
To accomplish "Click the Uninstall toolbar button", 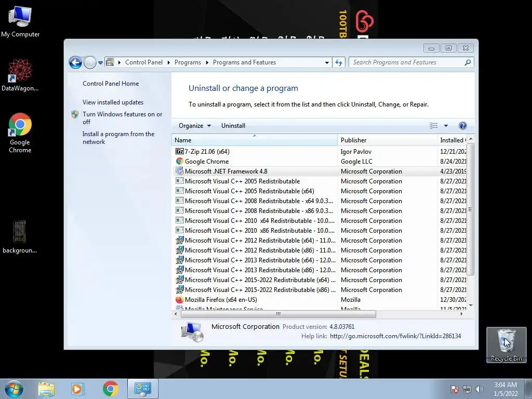I will tap(233, 126).
